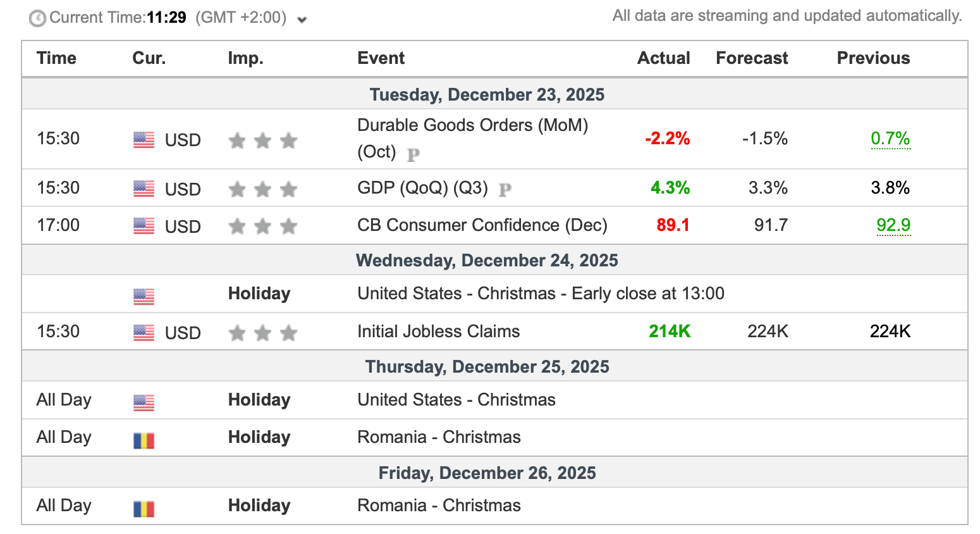
Task: Open the Initial Jobless Claims event
Action: 438,332
